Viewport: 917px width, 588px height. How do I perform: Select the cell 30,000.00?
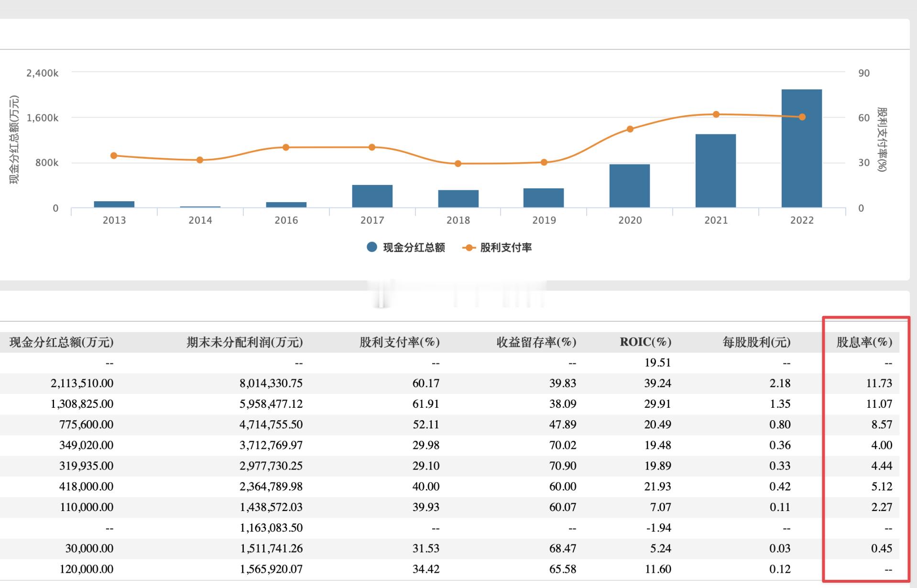89,548
